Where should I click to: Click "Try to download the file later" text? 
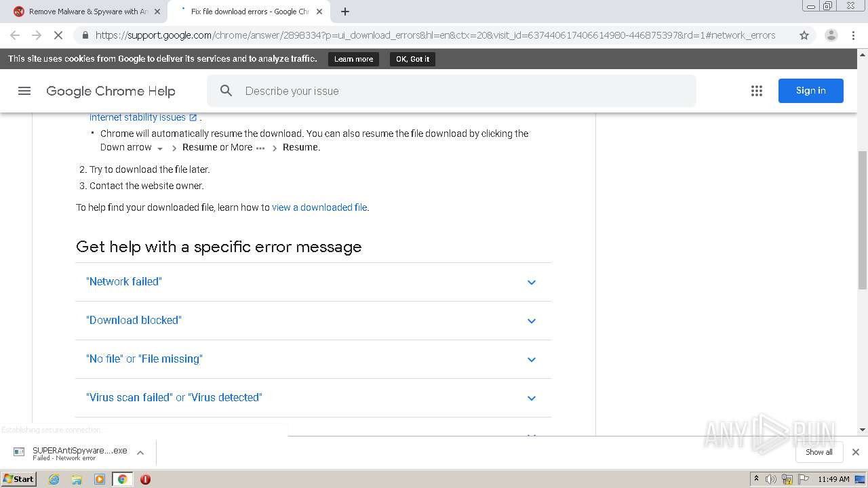149,169
